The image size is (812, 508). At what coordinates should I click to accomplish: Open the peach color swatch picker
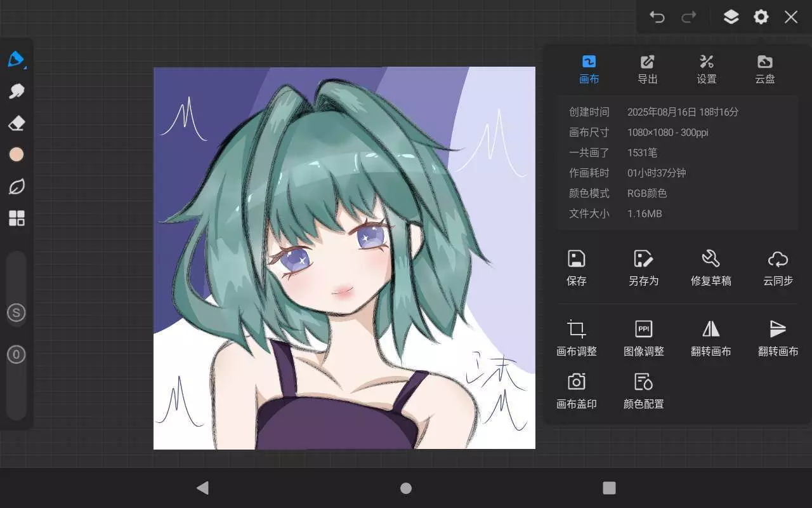(16, 154)
